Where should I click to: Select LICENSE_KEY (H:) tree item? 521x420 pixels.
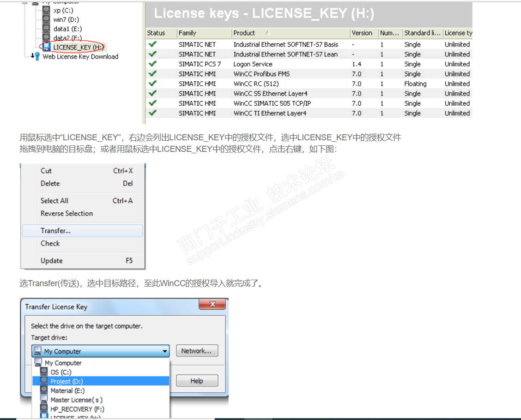[79, 47]
